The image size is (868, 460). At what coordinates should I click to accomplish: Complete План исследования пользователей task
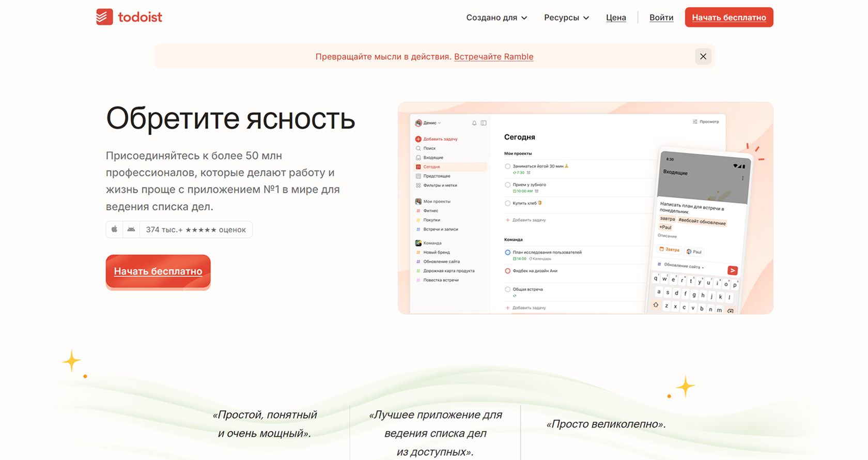click(507, 253)
